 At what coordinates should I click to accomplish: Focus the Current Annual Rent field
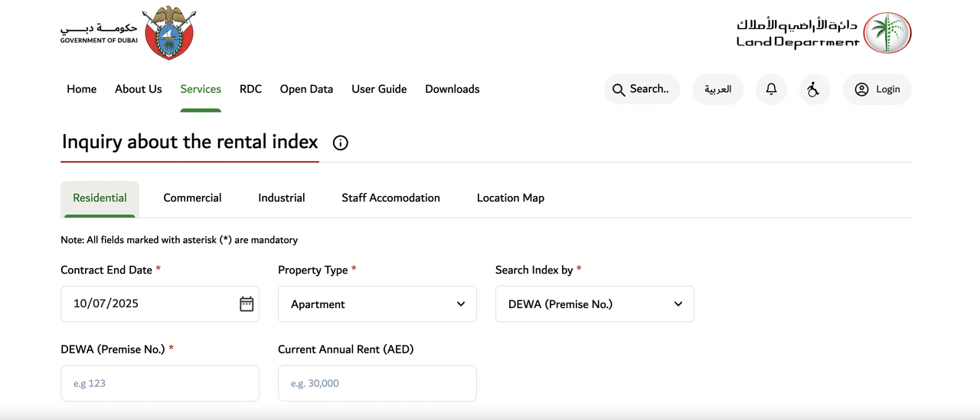(377, 383)
